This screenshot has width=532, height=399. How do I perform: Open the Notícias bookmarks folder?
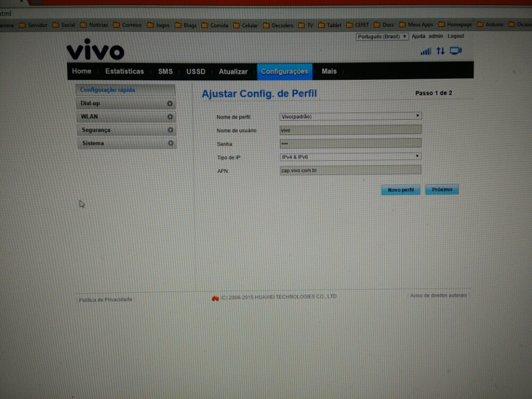pos(94,25)
